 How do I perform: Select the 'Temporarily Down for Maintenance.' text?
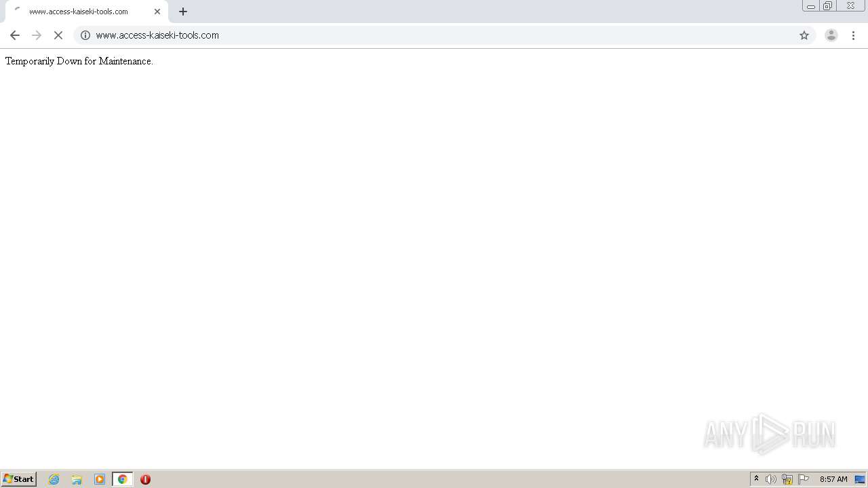pos(79,61)
